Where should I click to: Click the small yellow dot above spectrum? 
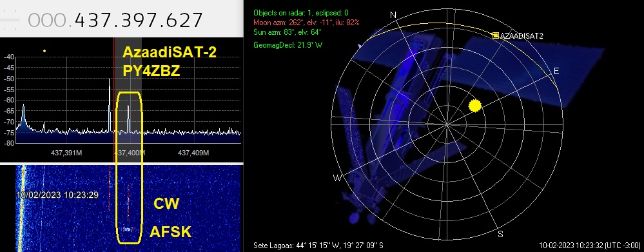44,51
